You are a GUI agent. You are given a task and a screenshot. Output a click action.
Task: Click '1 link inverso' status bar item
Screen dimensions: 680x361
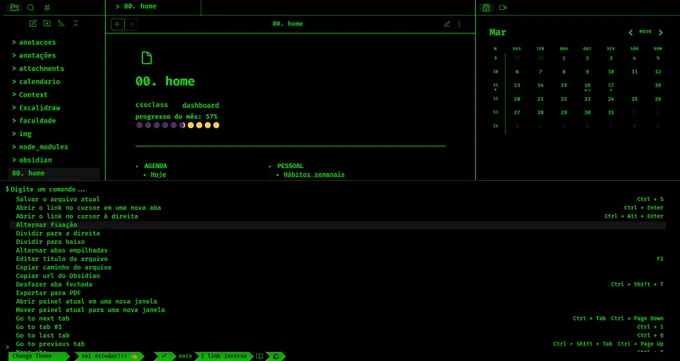point(223,356)
